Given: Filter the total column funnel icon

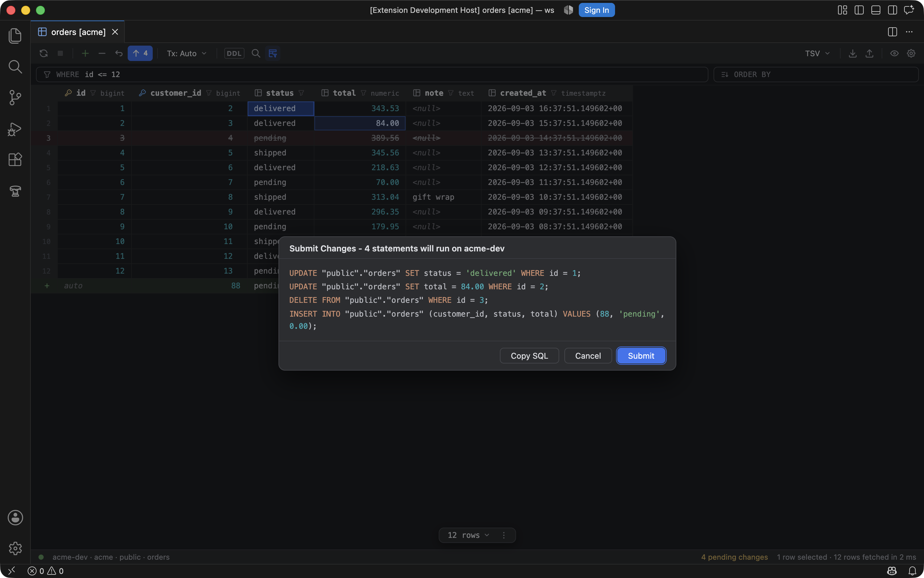Looking at the screenshot, I should pyautogui.click(x=364, y=93).
